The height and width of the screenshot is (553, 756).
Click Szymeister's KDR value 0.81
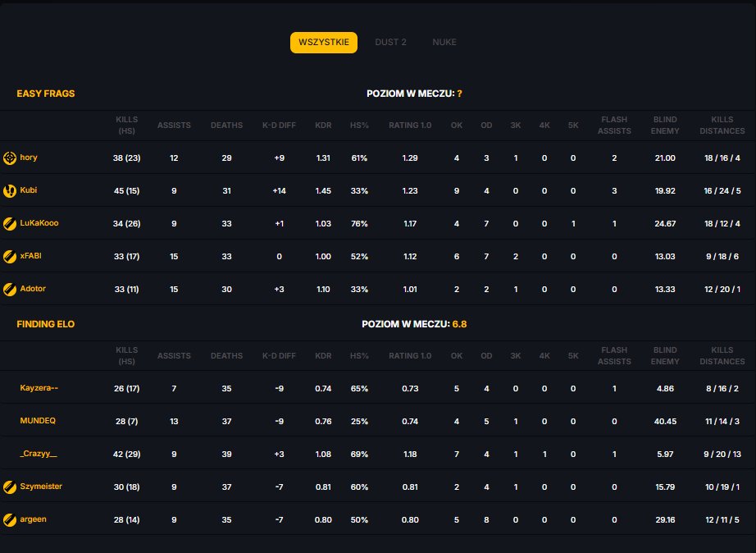point(323,487)
